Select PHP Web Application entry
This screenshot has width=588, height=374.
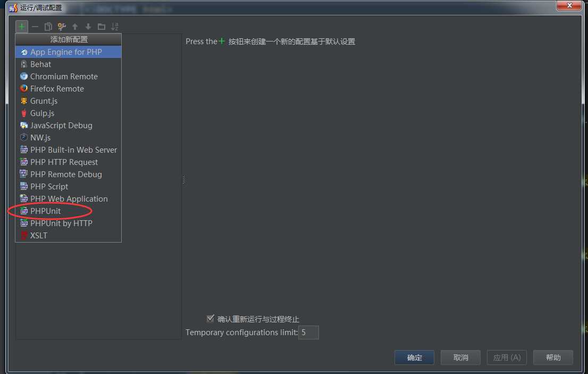68,199
